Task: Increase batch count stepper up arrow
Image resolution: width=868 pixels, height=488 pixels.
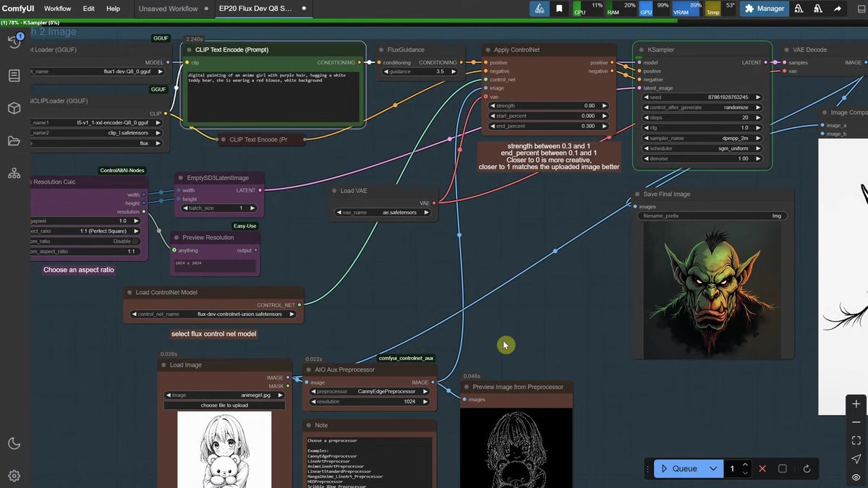Action: 745,464
